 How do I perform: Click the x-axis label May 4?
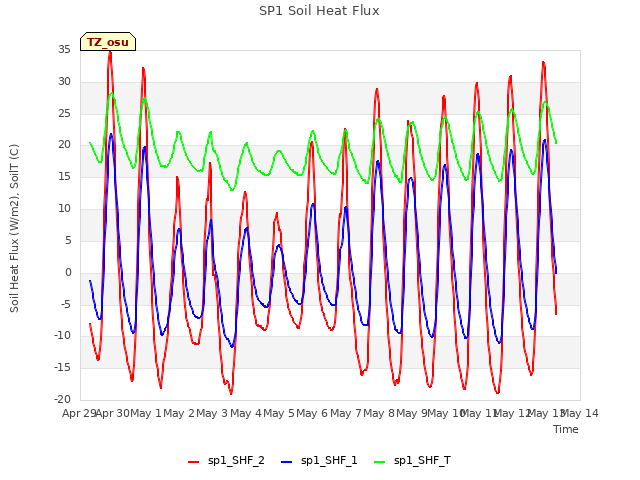click(x=246, y=413)
